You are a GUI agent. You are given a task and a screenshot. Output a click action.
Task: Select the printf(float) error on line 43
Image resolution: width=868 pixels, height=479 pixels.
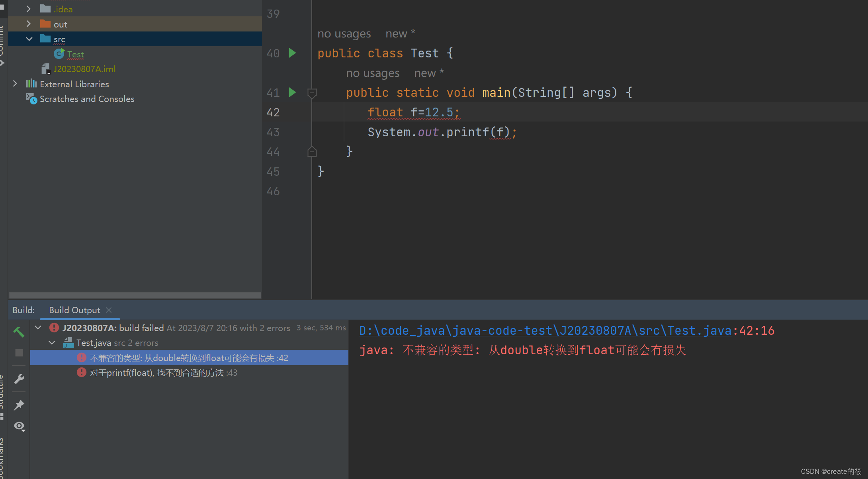click(x=163, y=373)
